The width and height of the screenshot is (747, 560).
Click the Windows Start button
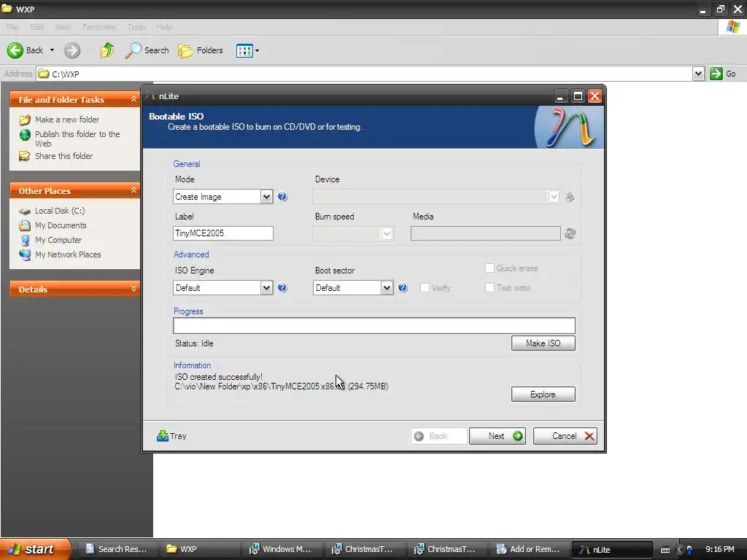tap(35, 549)
